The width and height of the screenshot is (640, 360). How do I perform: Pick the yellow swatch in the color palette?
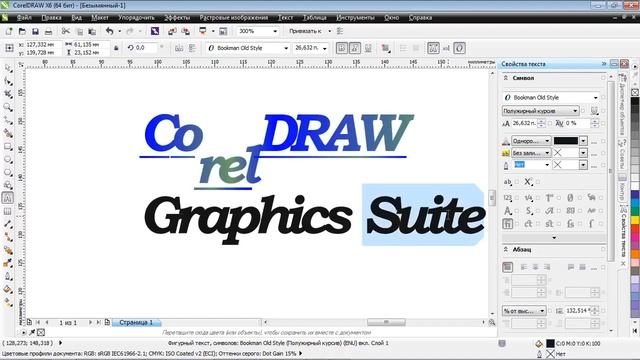click(x=635, y=220)
